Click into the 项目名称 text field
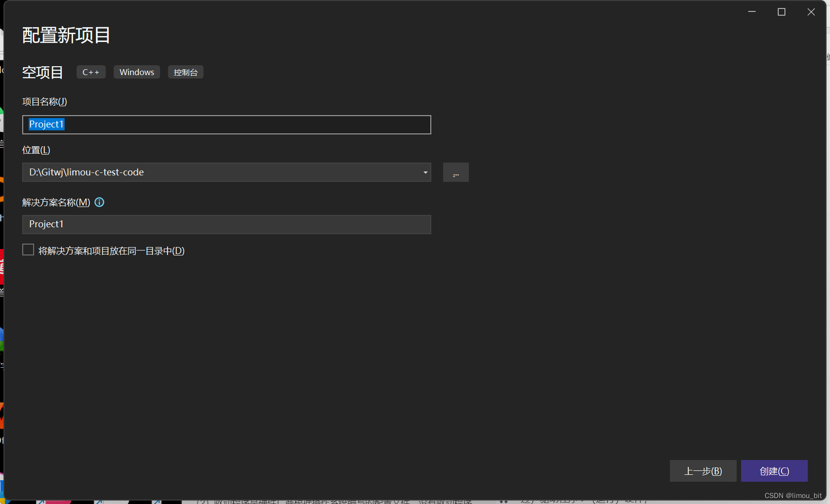The width and height of the screenshot is (830, 504). click(x=247, y=125)
